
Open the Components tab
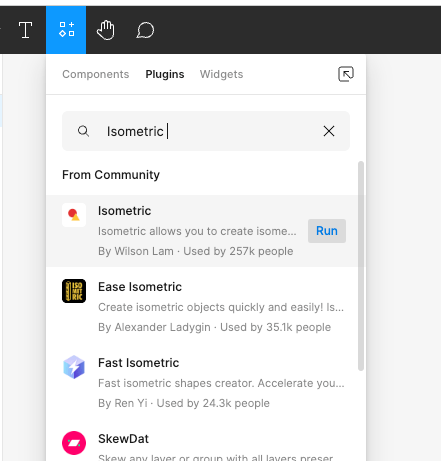(96, 74)
